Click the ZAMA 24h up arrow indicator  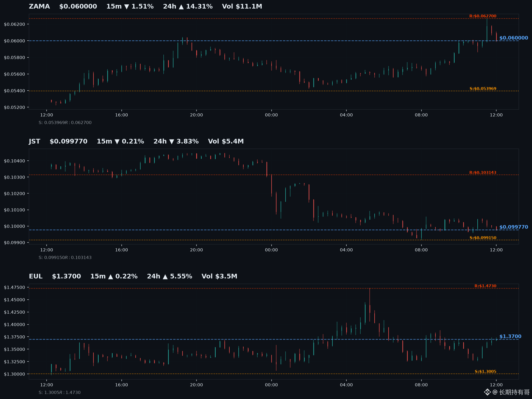click(181, 7)
